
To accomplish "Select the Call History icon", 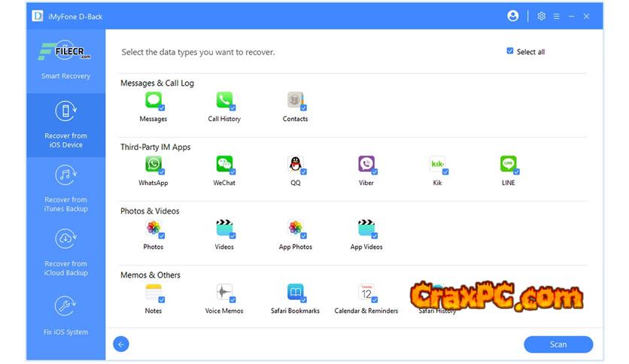I will [x=224, y=100].
